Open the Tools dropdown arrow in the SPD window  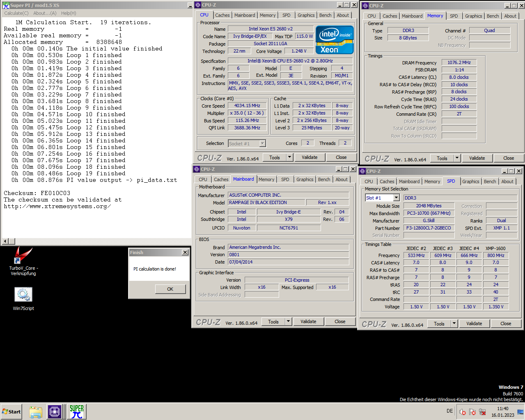pyautogui.click(x=454, y=324)
